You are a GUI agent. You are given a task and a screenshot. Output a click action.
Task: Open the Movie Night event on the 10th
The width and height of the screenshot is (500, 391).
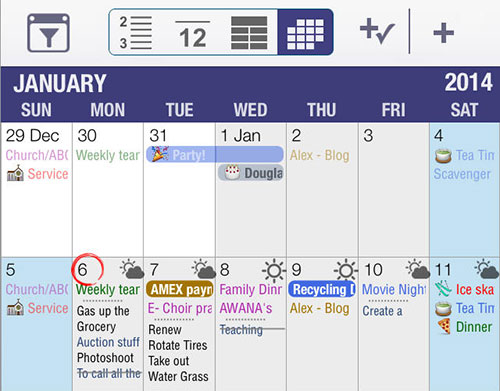(394, 289)
